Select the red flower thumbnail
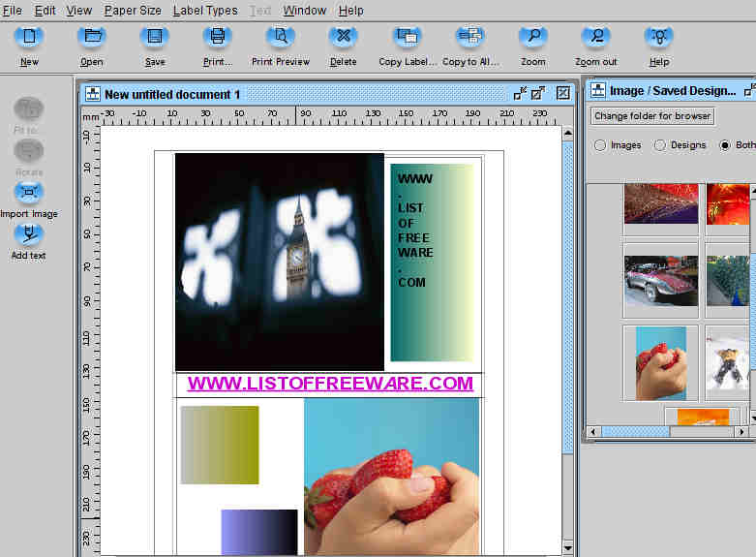This screenshot has width=756, height=557. click(x=728, y=203)
